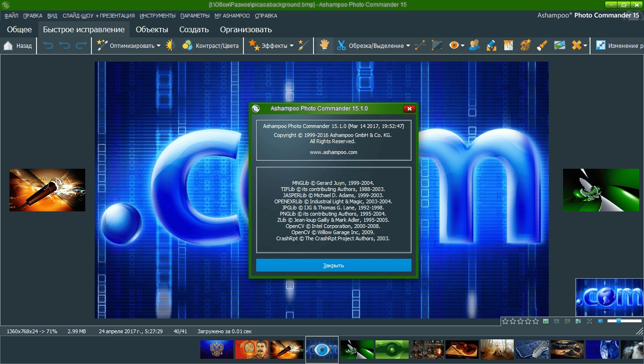
Task: Click the second dual-image compare icon
Action: pyautogui.click(x=567, y=321)
